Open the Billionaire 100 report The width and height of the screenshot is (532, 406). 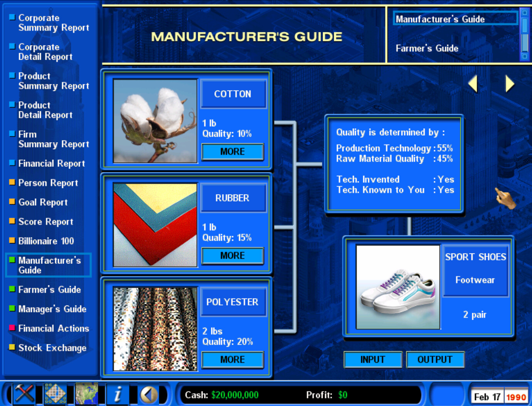pos(45,241)
